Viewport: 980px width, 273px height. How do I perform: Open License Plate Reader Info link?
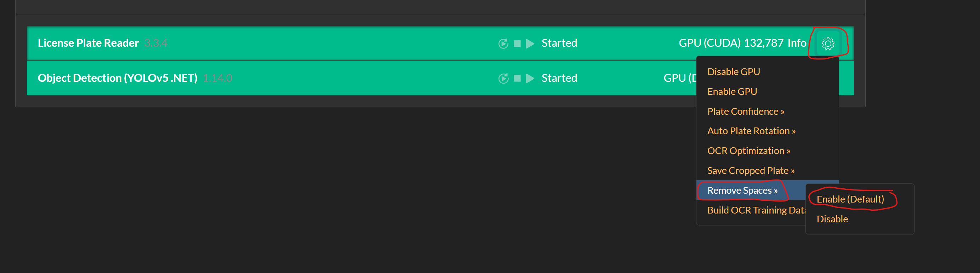(796, 43)
